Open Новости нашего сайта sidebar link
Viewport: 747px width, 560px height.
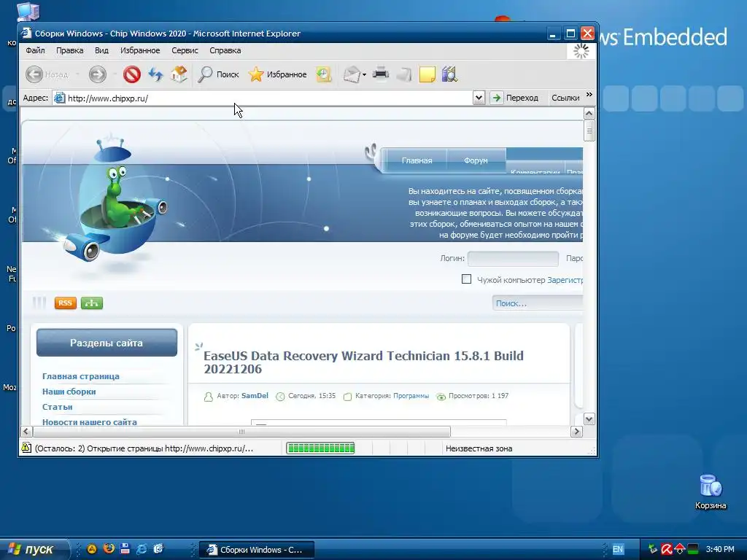click(x=90, y=422)
